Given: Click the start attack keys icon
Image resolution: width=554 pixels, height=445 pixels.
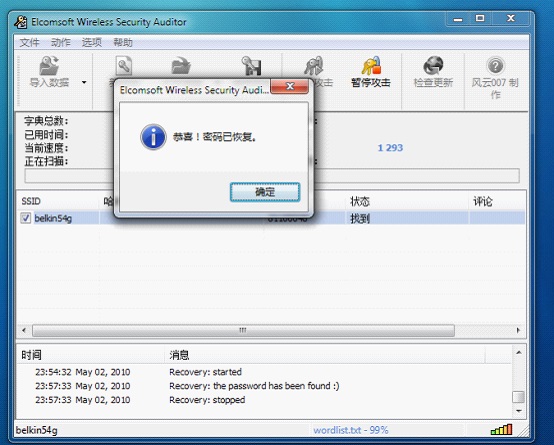Looking at the screenshot, I should pos(314,66).
